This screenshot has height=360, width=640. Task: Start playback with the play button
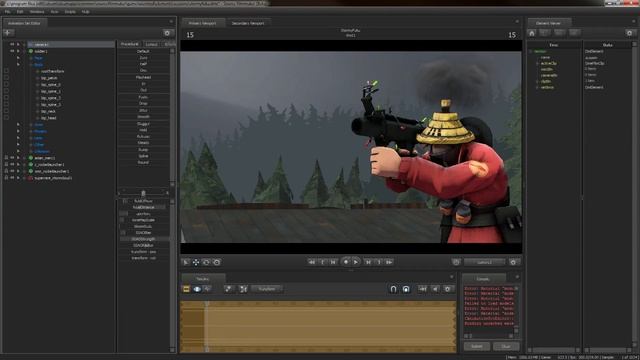[x=356, y=262]
